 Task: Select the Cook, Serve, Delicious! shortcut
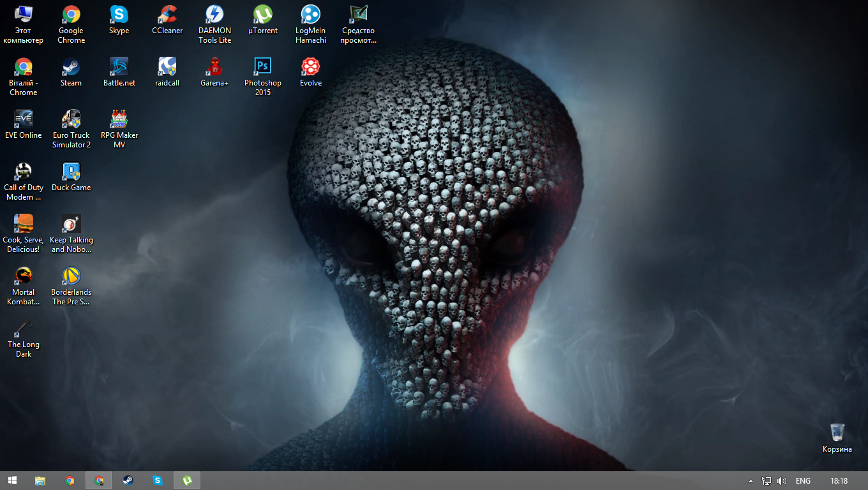tap(24, 234)
